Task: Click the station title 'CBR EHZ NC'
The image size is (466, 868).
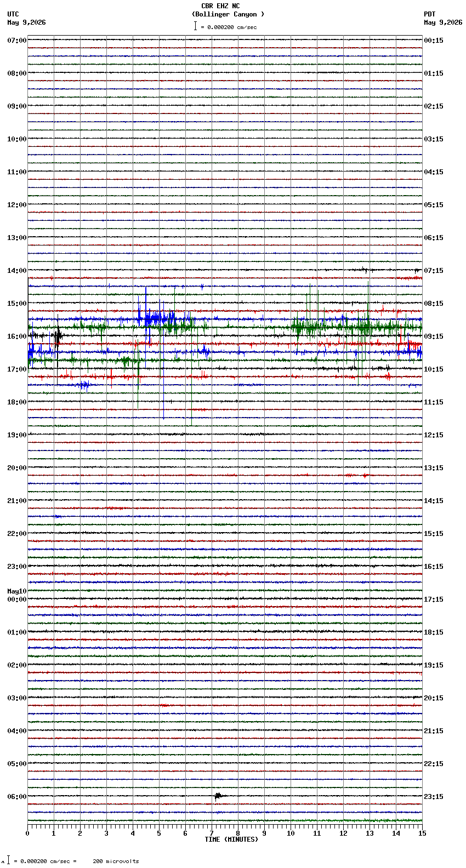Action: [220, 6]
